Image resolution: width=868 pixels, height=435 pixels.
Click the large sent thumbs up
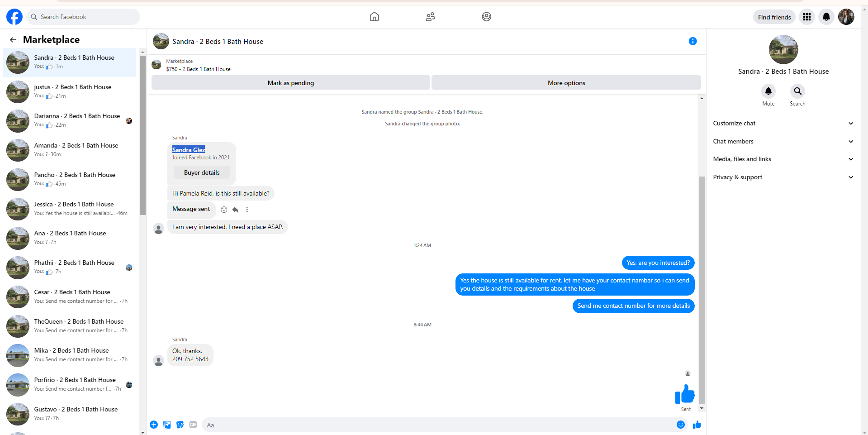[684, 393]
